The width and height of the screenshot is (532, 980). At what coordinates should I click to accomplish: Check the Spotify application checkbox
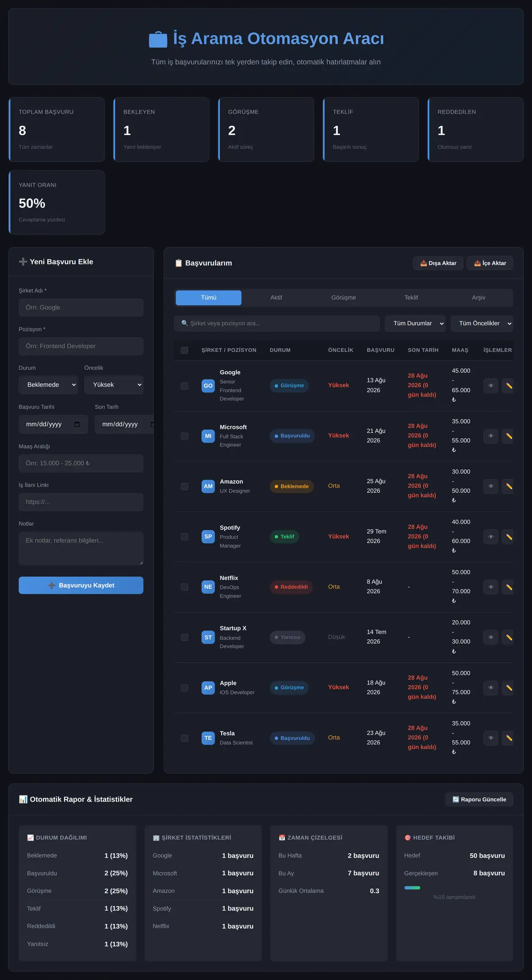coord(184,537)
